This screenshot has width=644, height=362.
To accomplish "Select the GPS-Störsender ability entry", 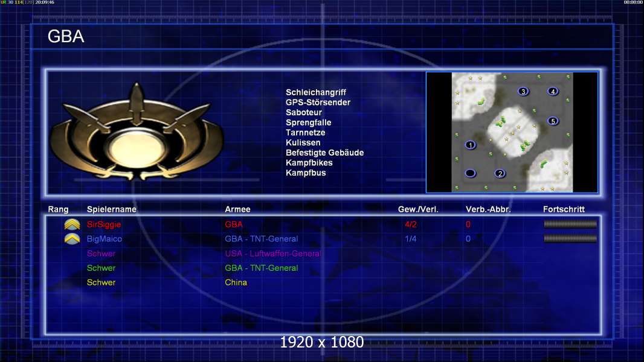I will tap(318, 102).
